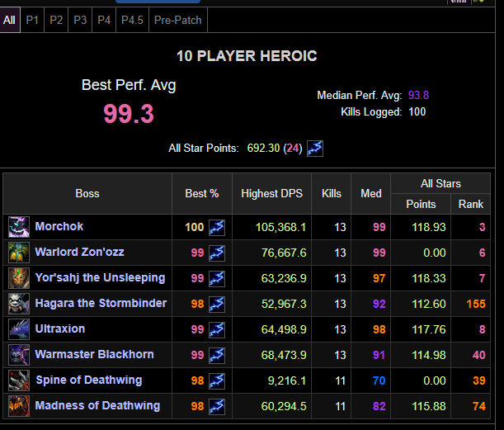504x430 pixels.
Task: Click Spine of Deathwing median 70
Action: click(379, 380)
